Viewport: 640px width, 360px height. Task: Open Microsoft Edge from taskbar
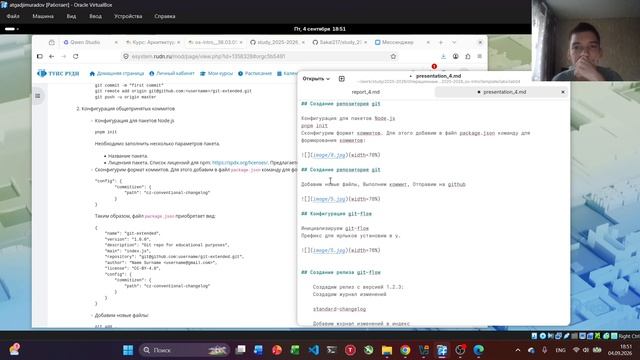[478, 350]
